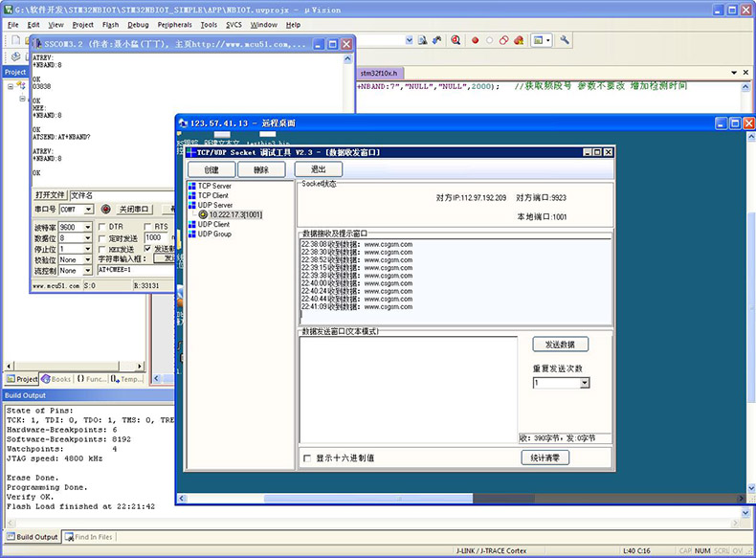The height and width of the screenshot is (558, 756).
Task: Click the 删除 button in socket tool
Action: pyautogui.click(x=261, y=169)
